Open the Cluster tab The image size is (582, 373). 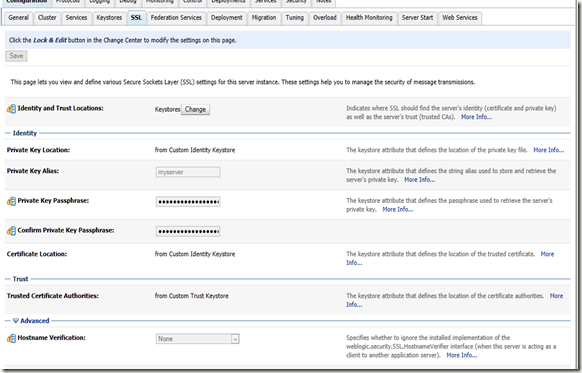click(47, 18)
